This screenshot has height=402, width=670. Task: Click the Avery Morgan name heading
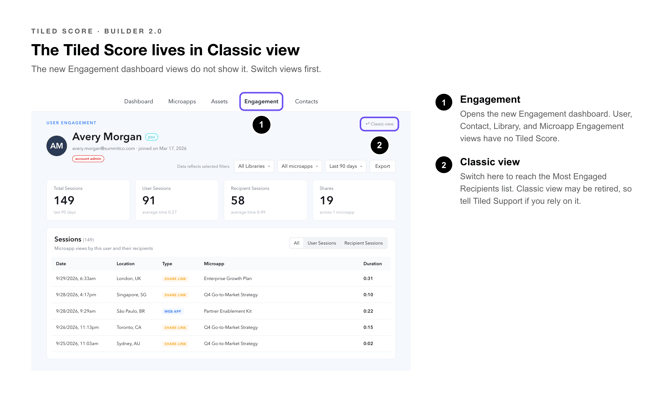(107, 137)
